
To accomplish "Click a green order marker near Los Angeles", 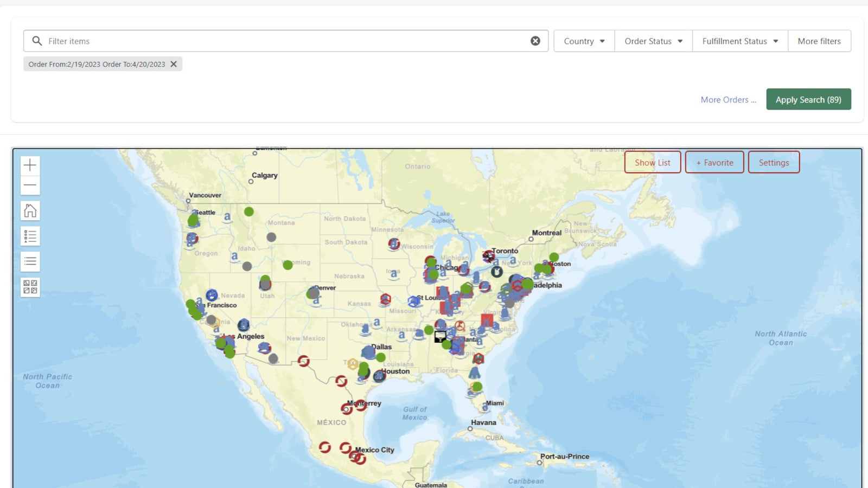I will pyautogui.click(x=221, y=343).
